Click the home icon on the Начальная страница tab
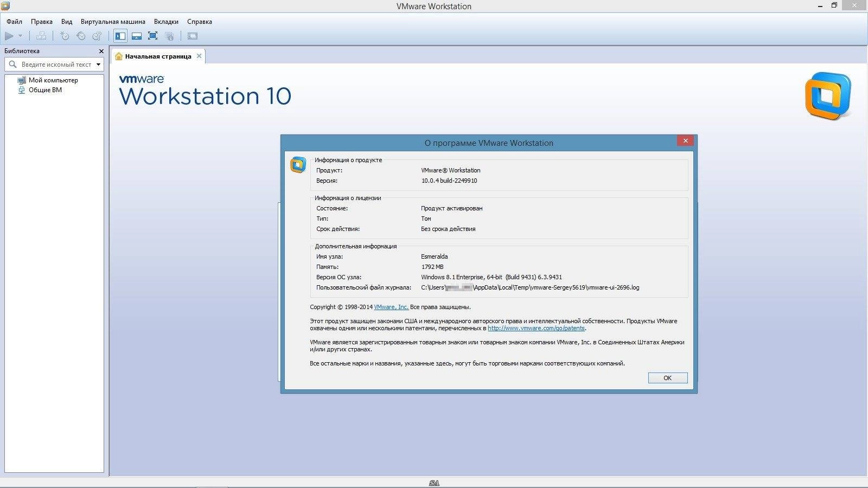The width and height of the screenshot is (868, 488). [x=119, y=56]
